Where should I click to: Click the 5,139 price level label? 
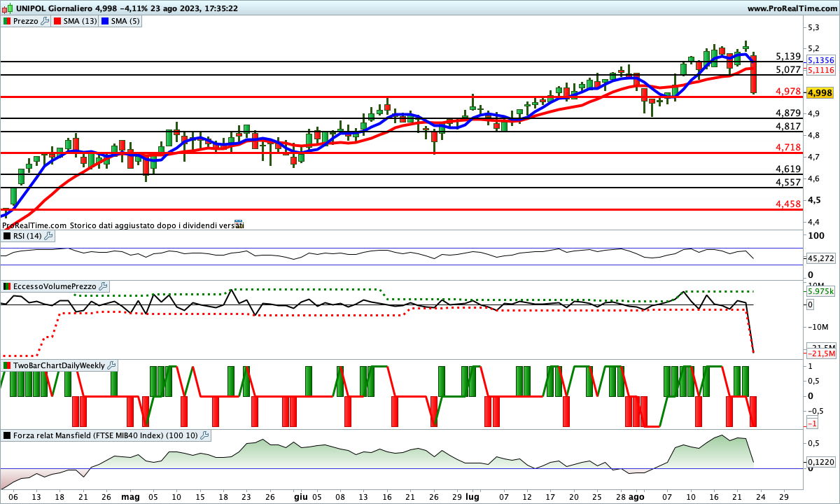point(788,56)
